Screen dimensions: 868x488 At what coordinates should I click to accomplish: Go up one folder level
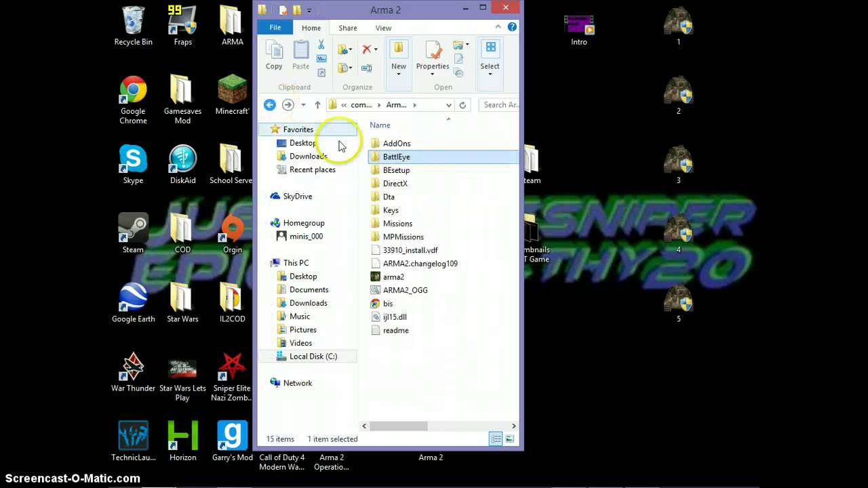coord(317,105)
